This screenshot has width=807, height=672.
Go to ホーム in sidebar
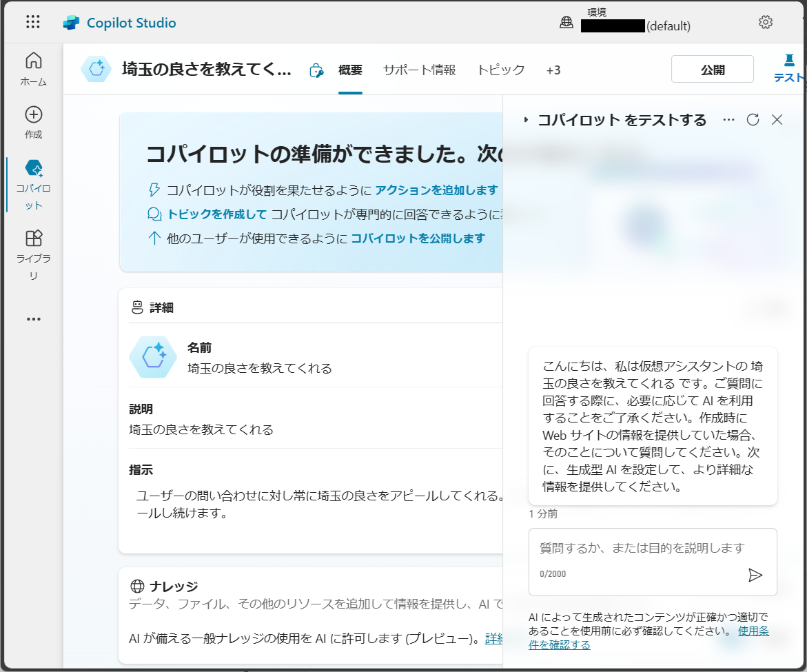34,69
